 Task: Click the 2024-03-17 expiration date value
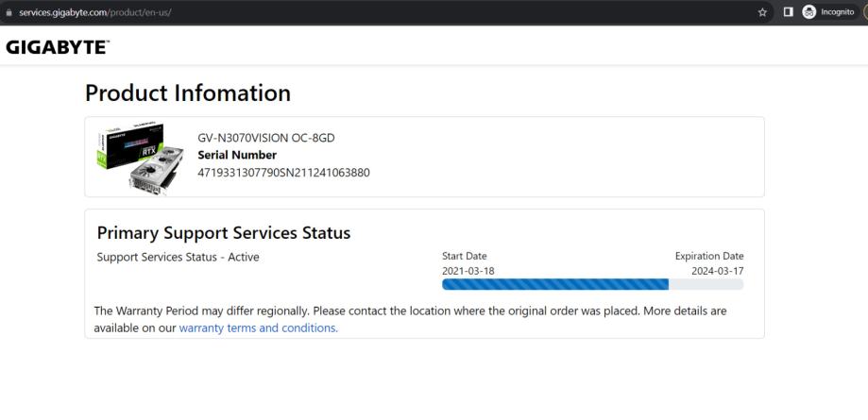click(717, 270)
